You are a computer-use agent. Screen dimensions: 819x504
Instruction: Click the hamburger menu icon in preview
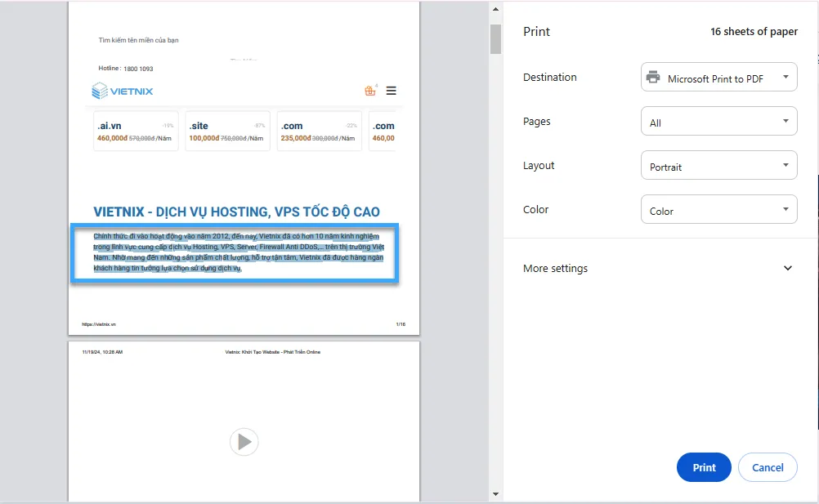(x=391, y=91)
